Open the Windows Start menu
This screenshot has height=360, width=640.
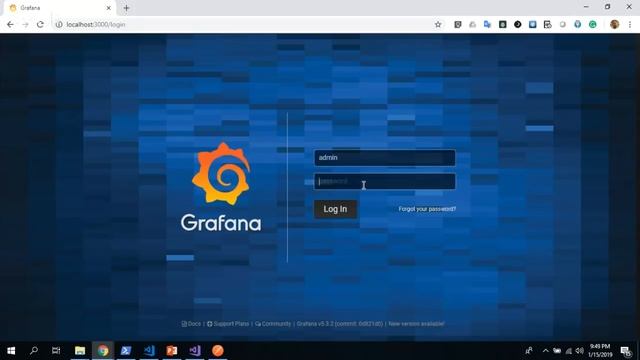[x=11, y=351]
